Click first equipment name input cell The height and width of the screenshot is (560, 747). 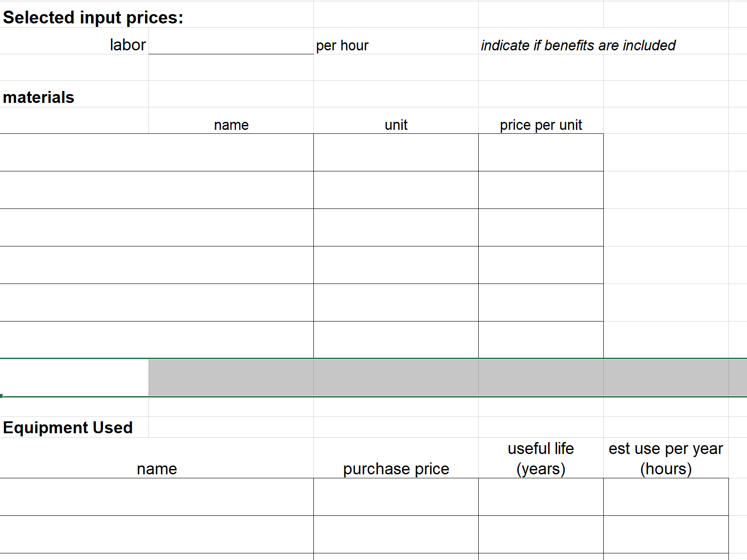tap(156, 497)
